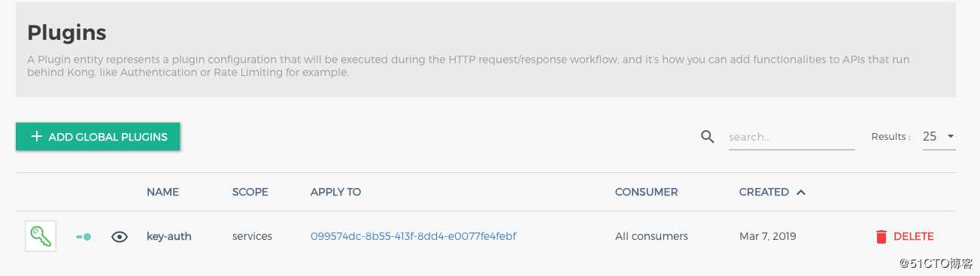Open the key-auth plugin name

coord(169,236)
